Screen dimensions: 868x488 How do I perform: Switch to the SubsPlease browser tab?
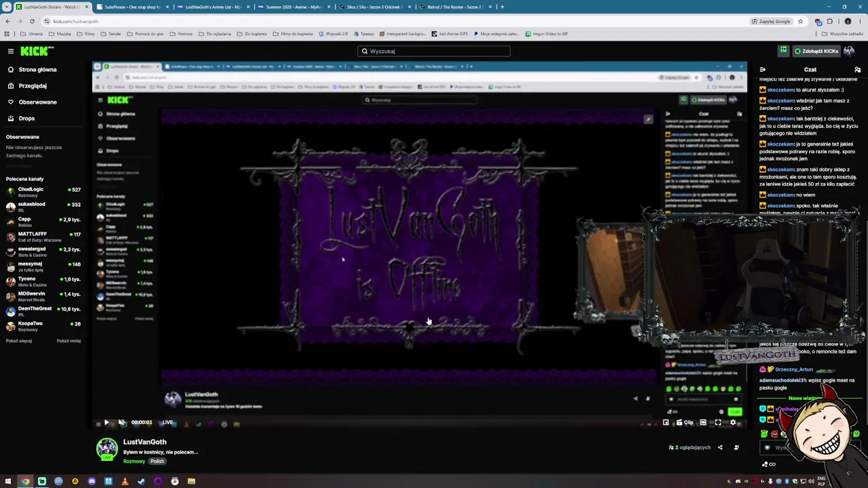click(x=132, y=7)
